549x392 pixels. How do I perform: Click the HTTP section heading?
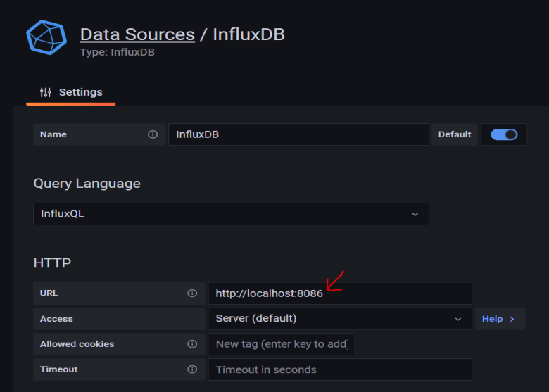[52, 263]
